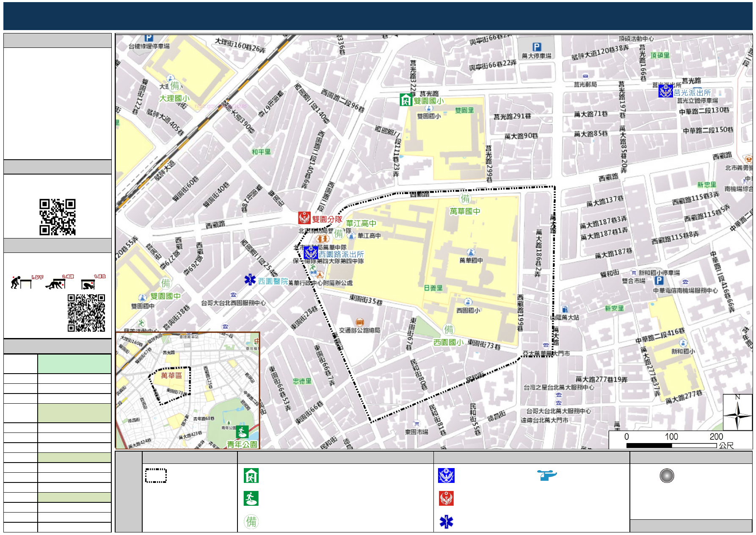Select the police badge icon at 莒光派出所
Screen dimensions: 756x535
[x=665, y=91]
